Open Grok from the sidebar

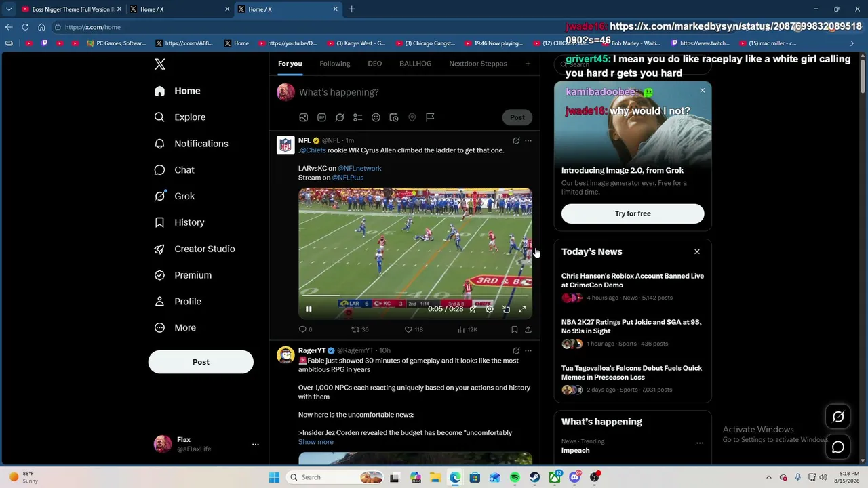click(x=174, y=196)
